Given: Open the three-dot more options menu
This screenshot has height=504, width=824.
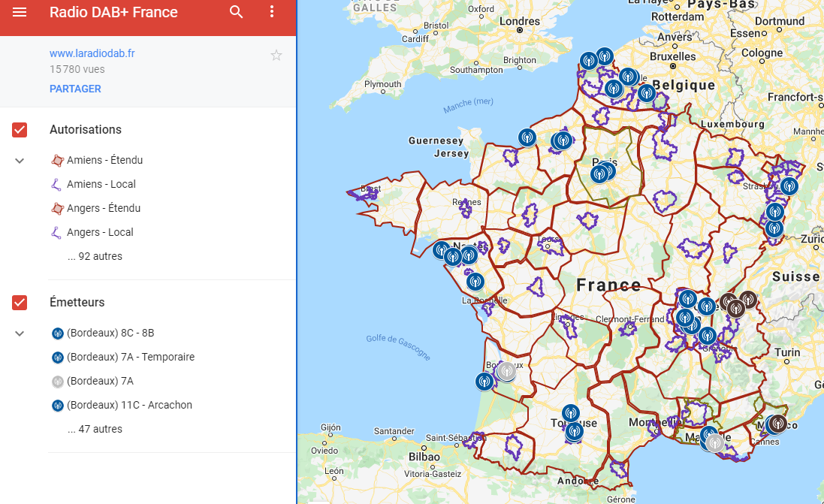Looking at the screenshot, I should point(272,11).
